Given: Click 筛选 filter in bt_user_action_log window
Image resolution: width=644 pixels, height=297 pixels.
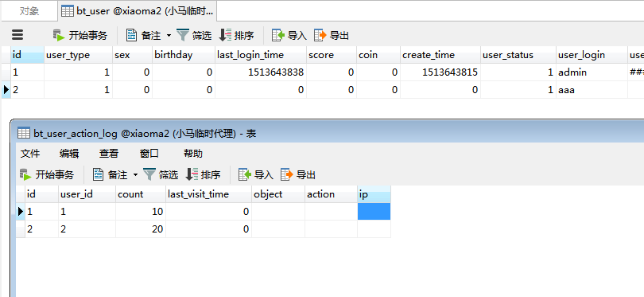Looking at the screenshot, I should pos(161,175).
